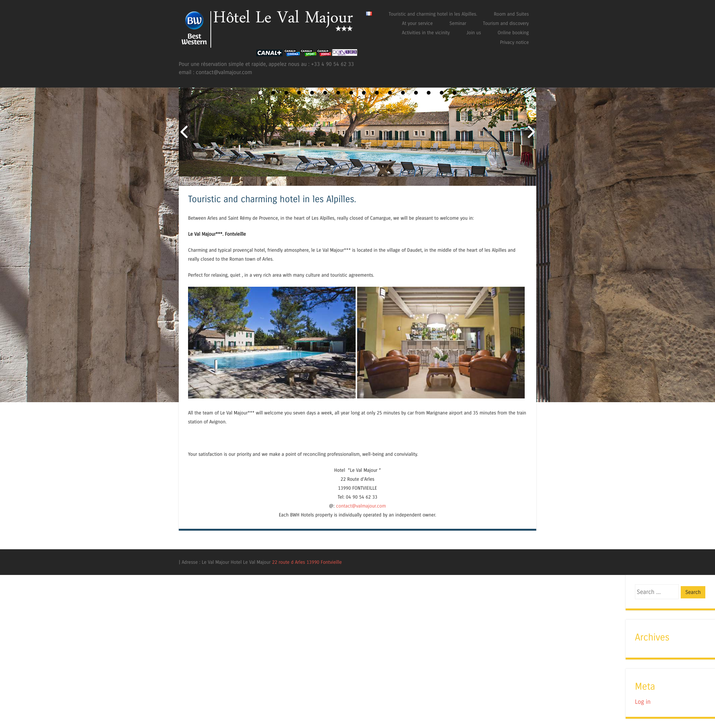Open the Online booking page
This screenshot has height=728, width=715.
[x=513, y=33]
